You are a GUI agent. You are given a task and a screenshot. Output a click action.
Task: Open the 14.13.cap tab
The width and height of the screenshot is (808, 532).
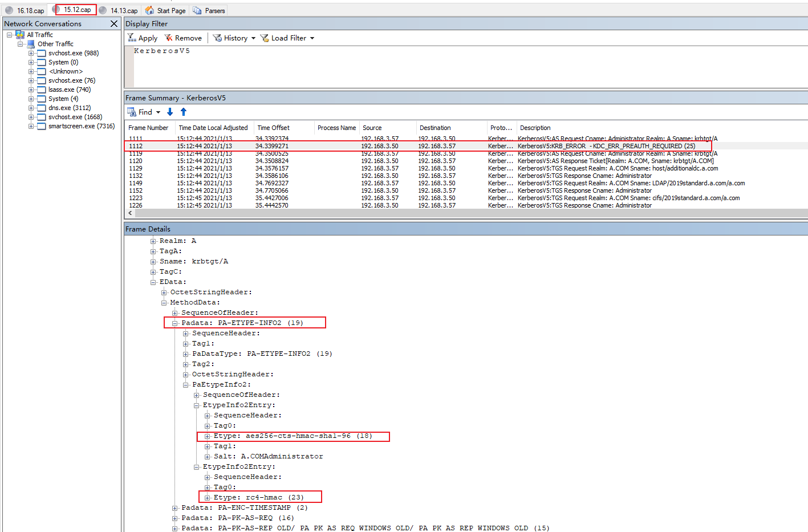(119, 10)
